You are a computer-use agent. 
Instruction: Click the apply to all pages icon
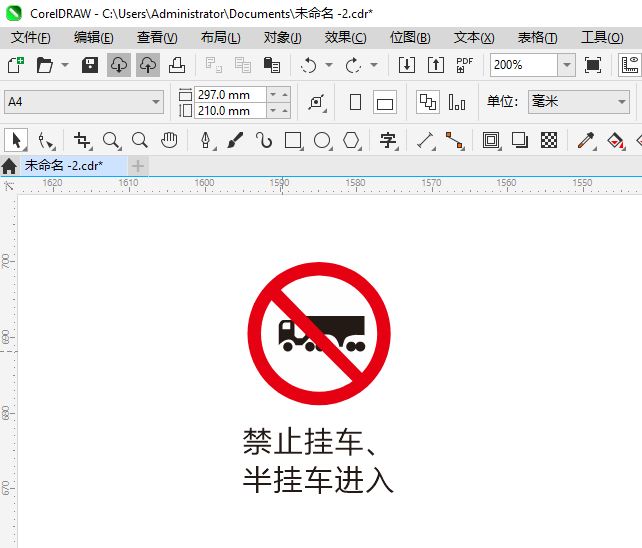coord(428,102)
